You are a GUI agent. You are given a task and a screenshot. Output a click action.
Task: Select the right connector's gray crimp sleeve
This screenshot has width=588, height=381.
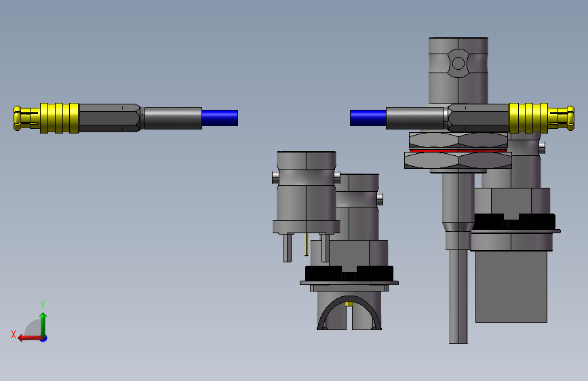click(415, 118)
